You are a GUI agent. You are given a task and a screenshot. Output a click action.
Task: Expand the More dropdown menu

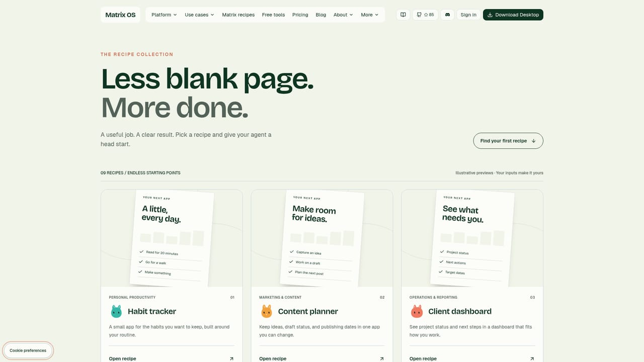(369, 15)
